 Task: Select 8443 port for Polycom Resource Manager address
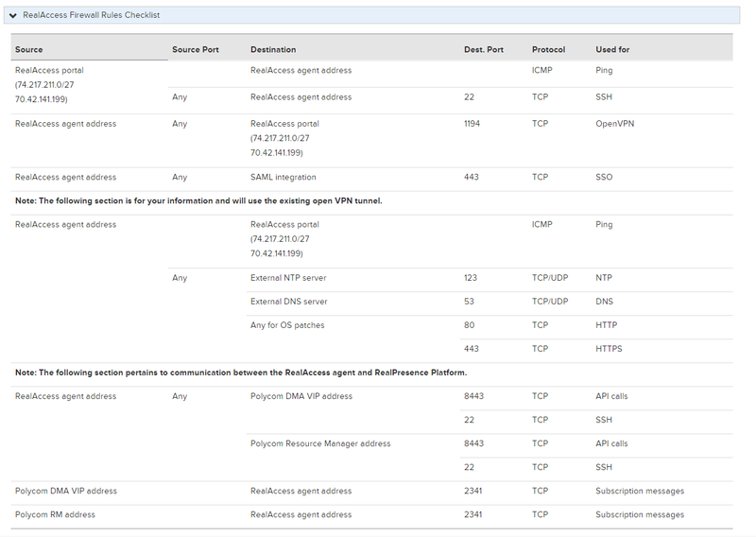[x=473, y=443]
